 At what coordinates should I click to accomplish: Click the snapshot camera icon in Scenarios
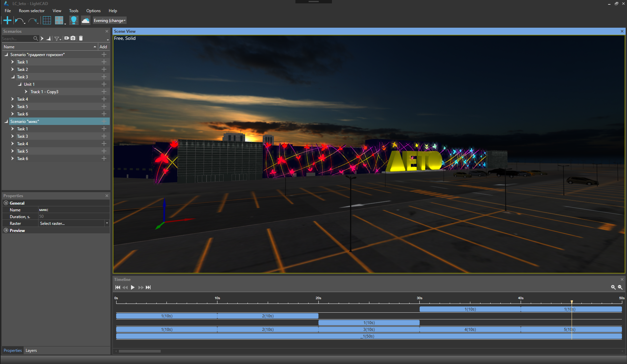click(x=73, y=38)
